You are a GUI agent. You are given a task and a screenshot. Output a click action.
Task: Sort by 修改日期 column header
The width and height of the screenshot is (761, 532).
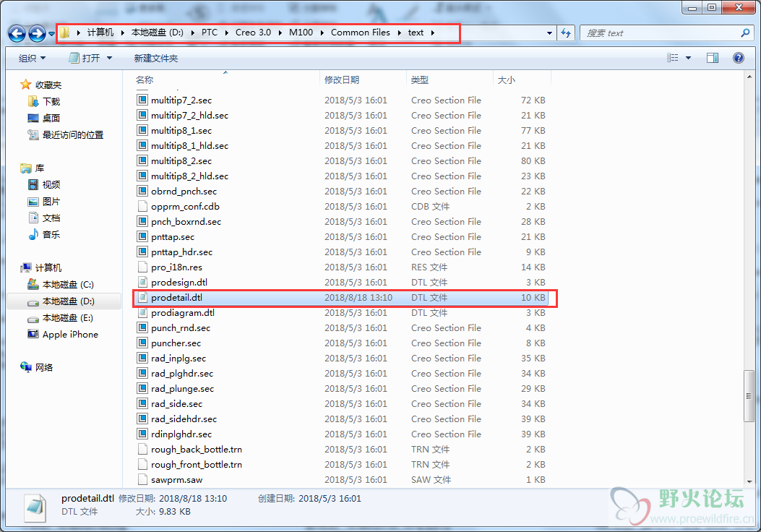pyautogui.click(x=342, y=80)
